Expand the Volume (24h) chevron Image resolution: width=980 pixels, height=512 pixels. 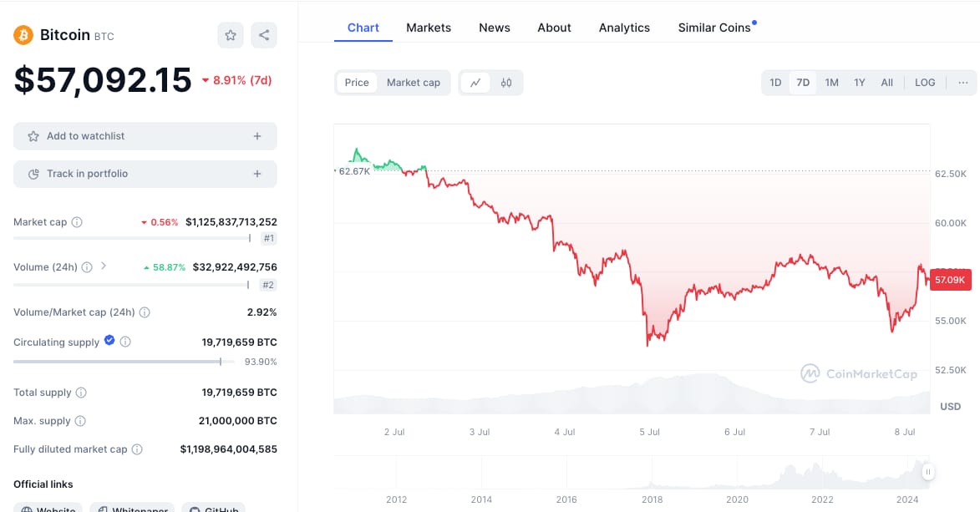[x=104, y=266]
